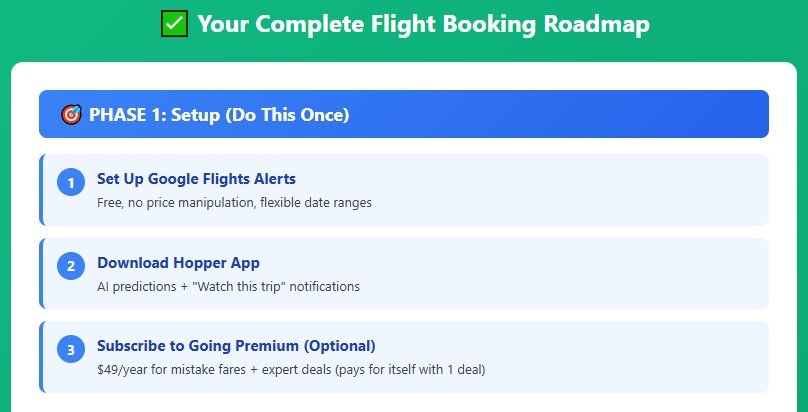Click the number 3 step badge
Viewport: 808px width, 412px height.
[x=70, y=350]
